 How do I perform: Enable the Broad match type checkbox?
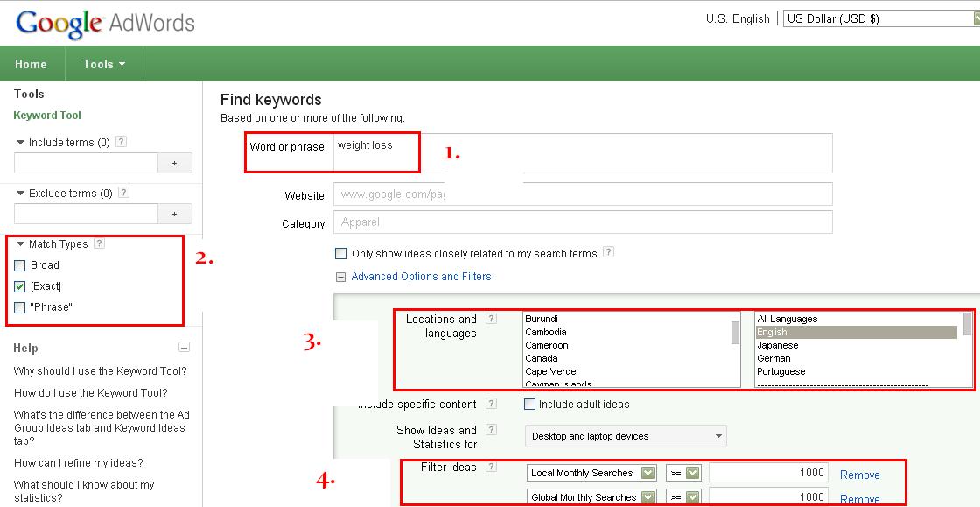click(x=20, y=265)
